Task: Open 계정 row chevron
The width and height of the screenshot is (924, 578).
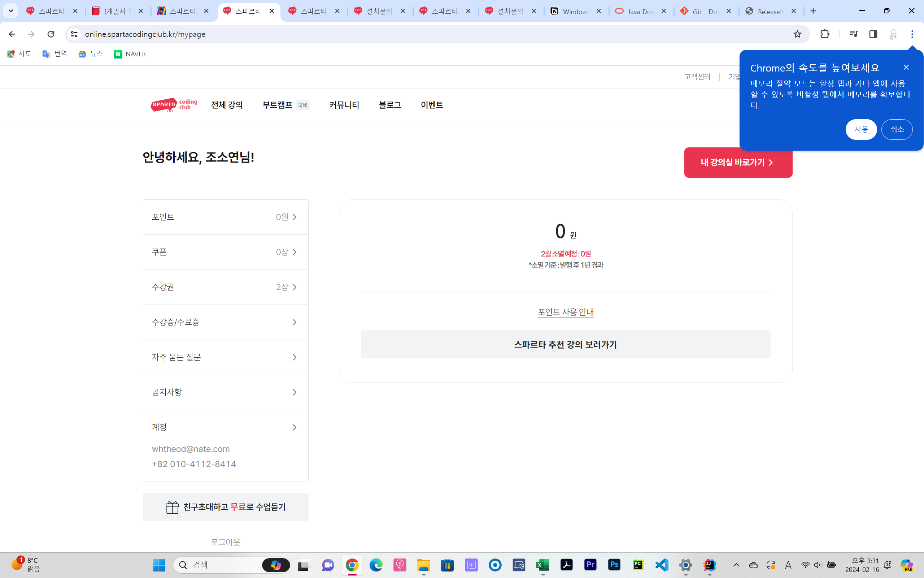Action: point(295,427)
